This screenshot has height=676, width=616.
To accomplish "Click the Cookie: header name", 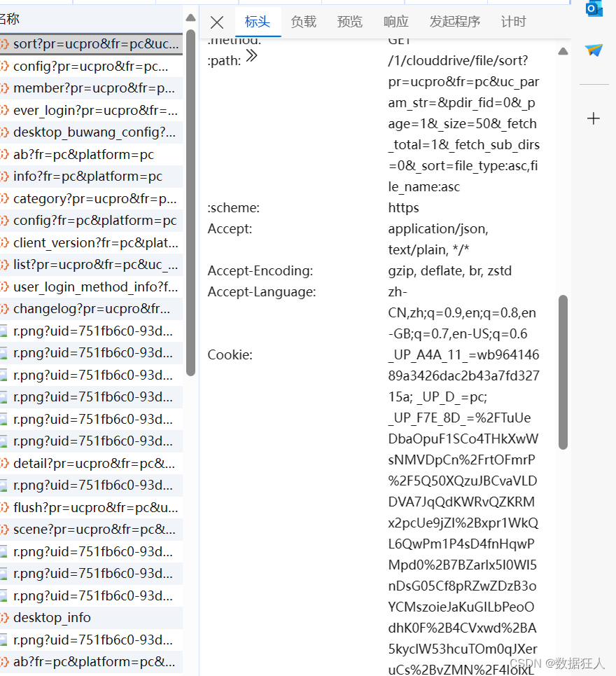I will click(230, 355).
